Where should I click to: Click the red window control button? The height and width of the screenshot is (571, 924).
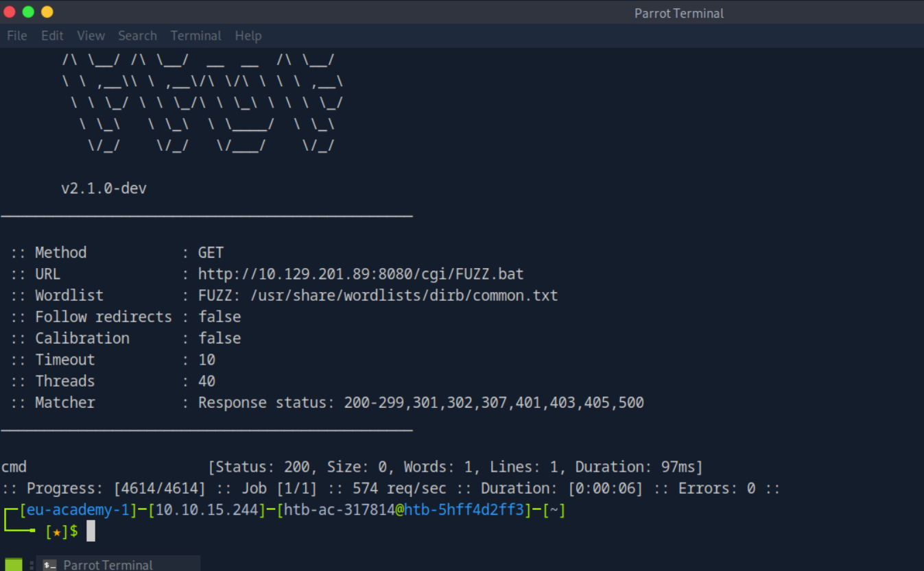[10, 12]
